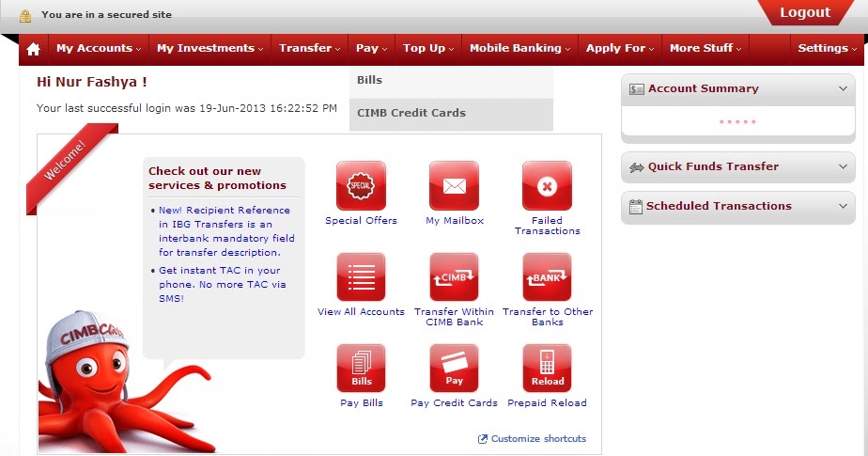This screenshot has height=456, width=868.
Task: Open the Recipient Reference in IBG Transfers notice
Action: click(x=226, y=231)
